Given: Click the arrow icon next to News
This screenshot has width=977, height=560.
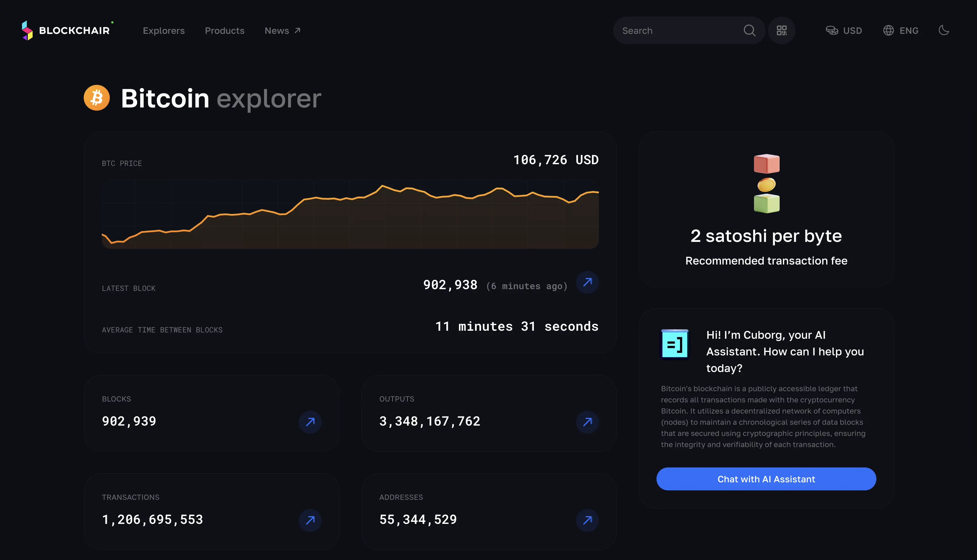Looking at the screenshot, I should [x=297, y=30].
